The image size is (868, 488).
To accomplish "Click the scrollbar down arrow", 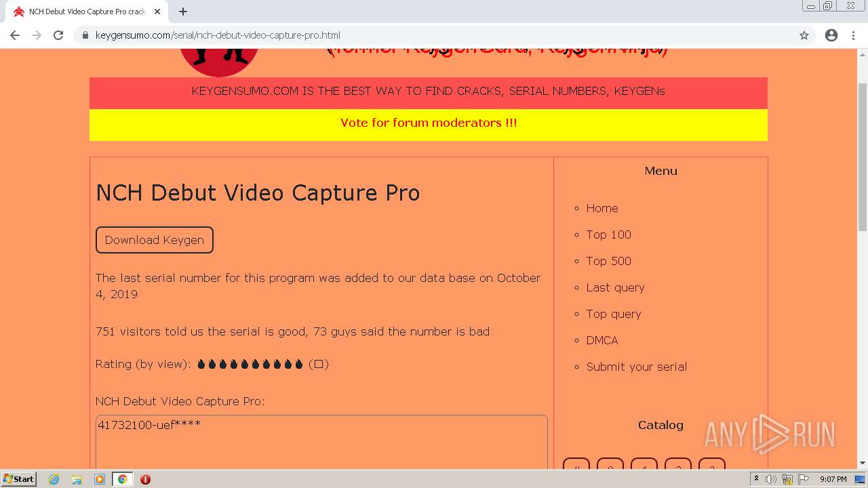I will [863, 464].
